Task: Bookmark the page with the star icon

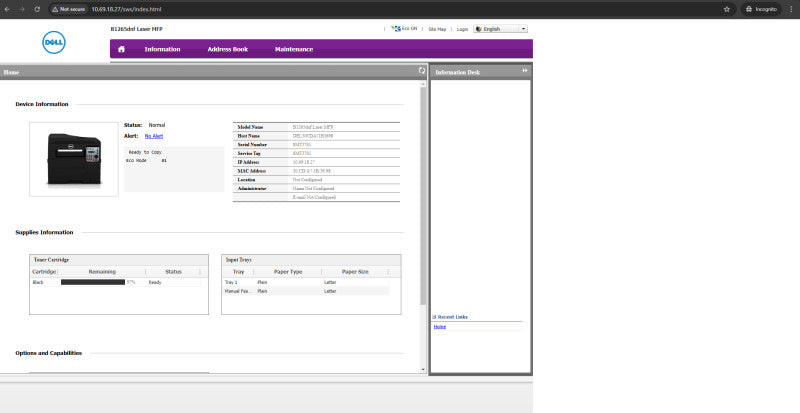Action: 727,9
